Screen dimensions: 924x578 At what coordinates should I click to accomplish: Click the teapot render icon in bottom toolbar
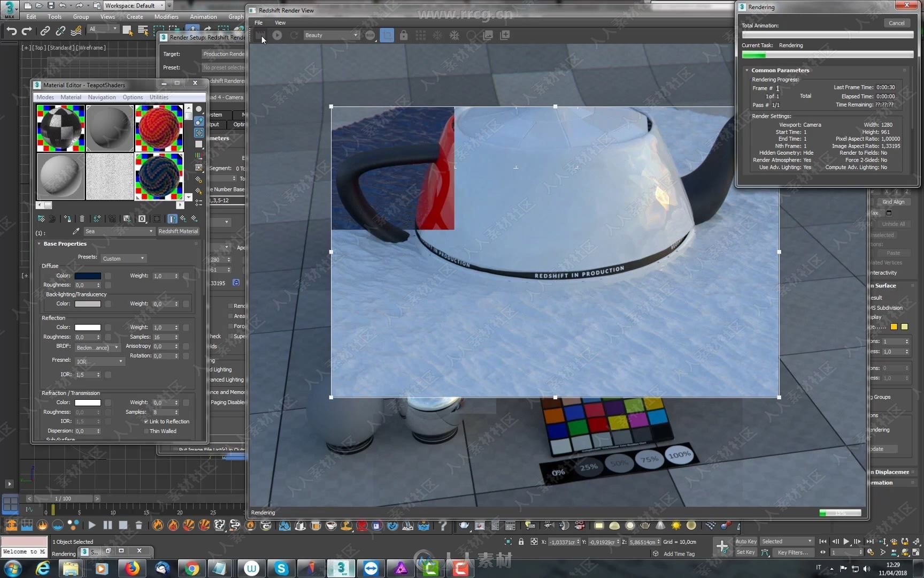pyautogui.click(x=464, y=526)
